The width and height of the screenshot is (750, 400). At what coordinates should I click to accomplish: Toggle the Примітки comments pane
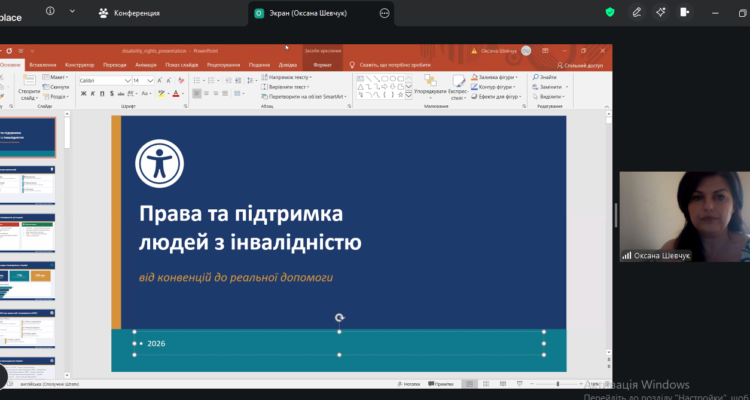pyautogui.click(x=441, y=383)
